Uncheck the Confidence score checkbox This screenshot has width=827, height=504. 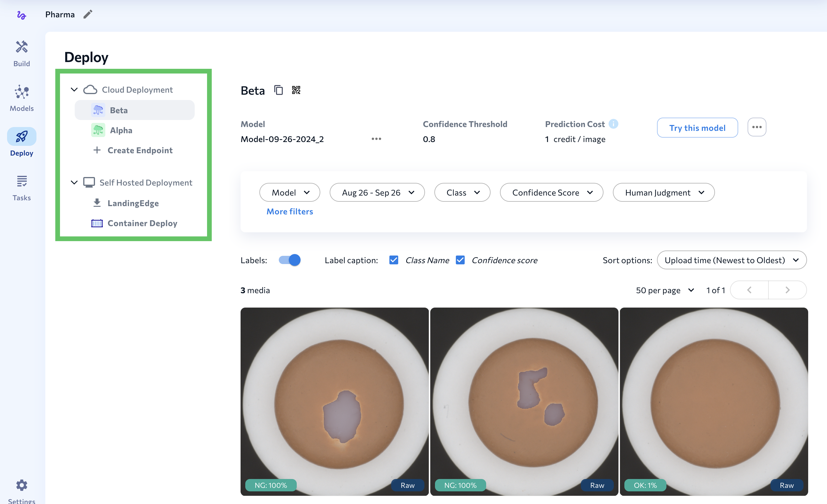(460, 260)
